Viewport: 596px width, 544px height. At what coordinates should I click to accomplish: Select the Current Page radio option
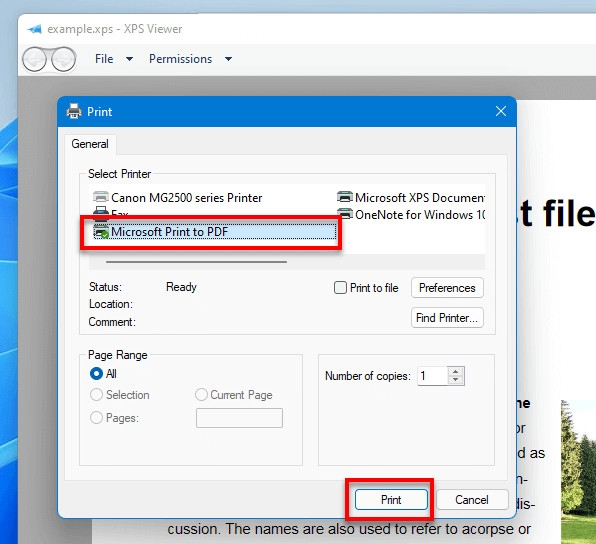201,395
